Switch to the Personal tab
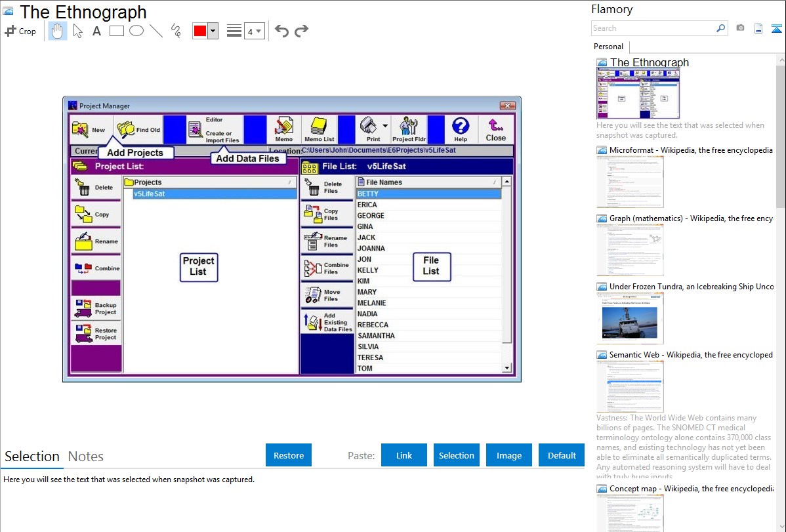Screen dimensions: 786x532 click(608, 46)
